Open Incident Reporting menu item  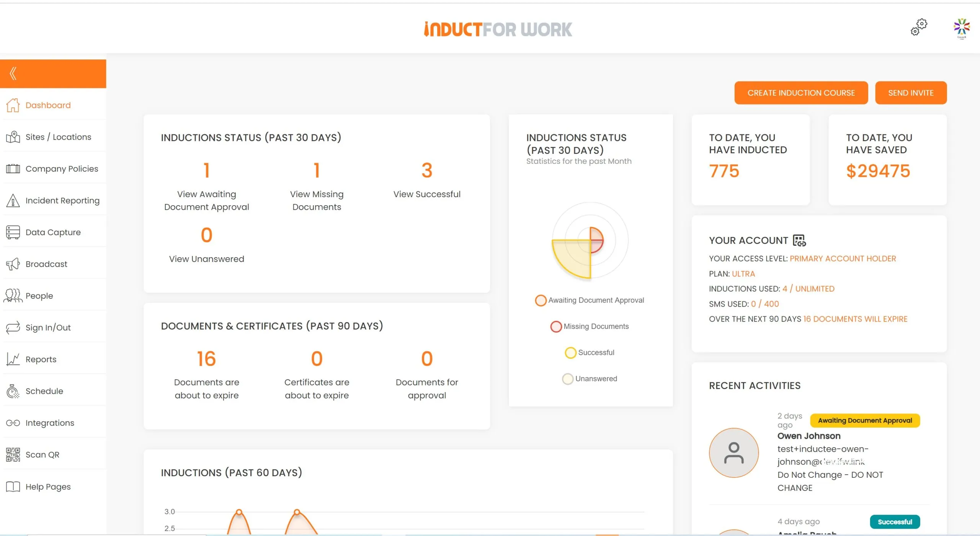[62, 200]
